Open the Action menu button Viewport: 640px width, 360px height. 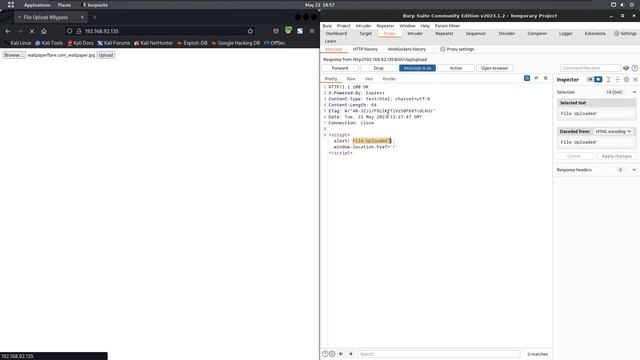coord(456,68)
